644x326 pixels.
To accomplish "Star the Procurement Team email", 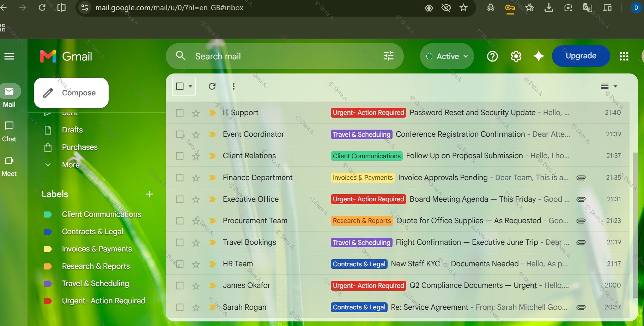I will (x=196, y=221).
